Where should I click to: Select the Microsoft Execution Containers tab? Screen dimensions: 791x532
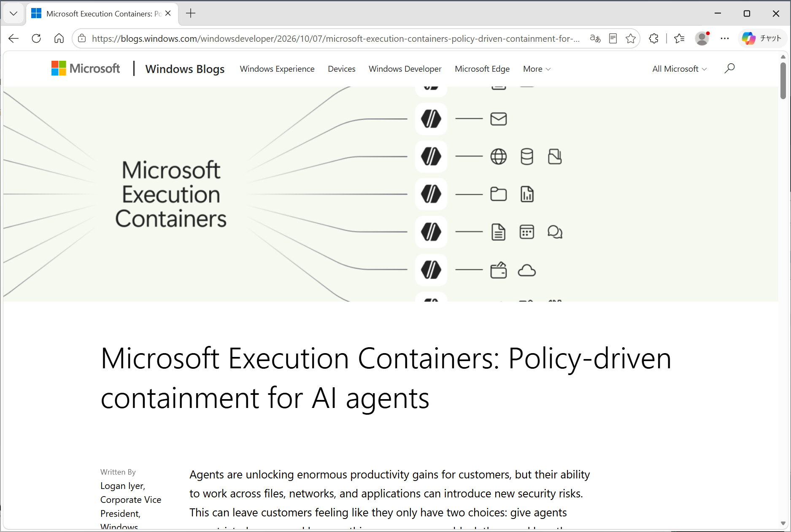[x=102, y=14]
